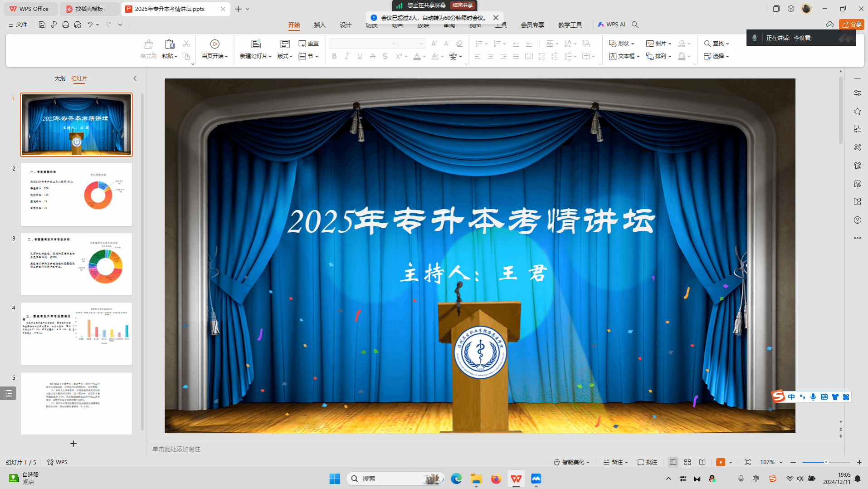Click the save icon in quick access toolbar
This screenshot has height=489, width=868.
(42, 24)
